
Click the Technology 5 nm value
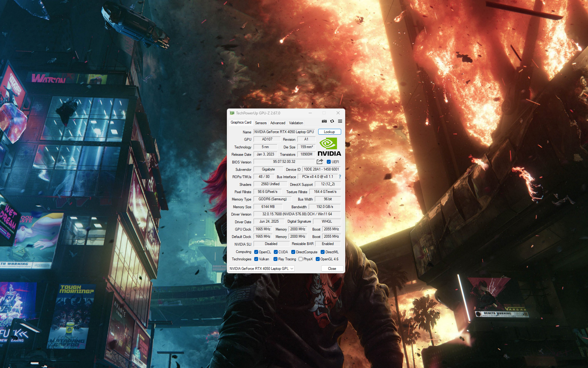[x=265, y=147]
